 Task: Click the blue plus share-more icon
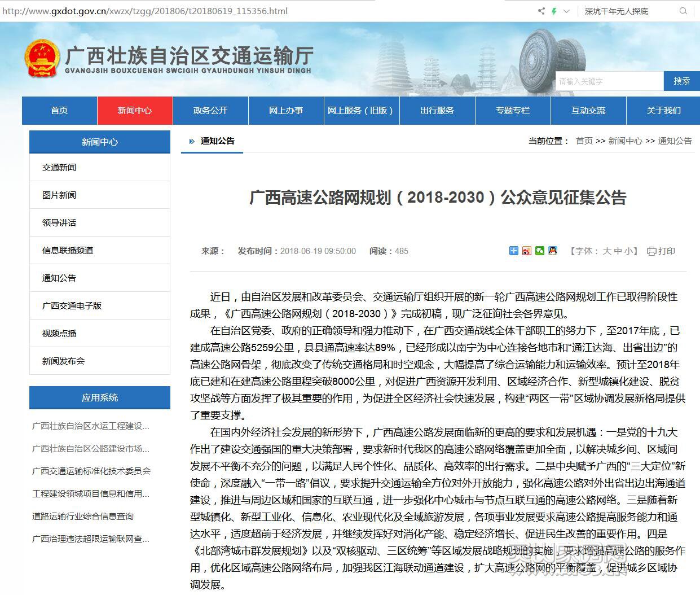pyautogui.click(x=514, y=251)
